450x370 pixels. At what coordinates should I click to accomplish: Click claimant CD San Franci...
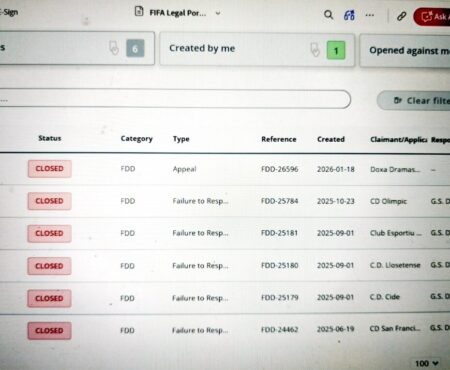(x=395, y=329)
